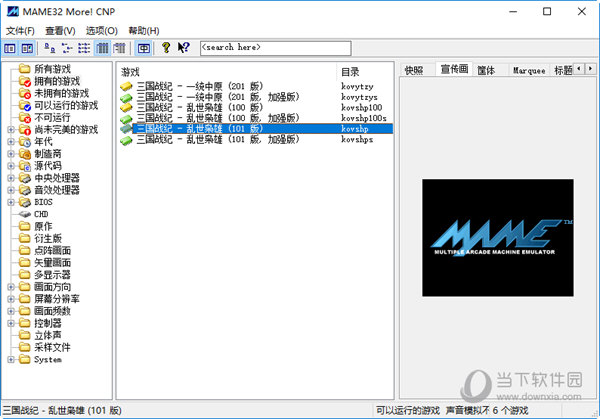Switch to the 筐体 tab

(x=486, y=70)
